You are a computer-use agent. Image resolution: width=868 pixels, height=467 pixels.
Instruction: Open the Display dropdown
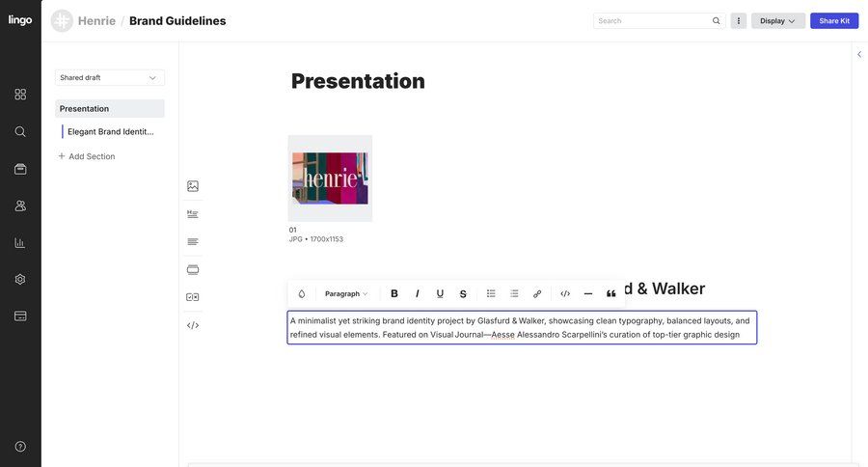(x=777, y=21)
